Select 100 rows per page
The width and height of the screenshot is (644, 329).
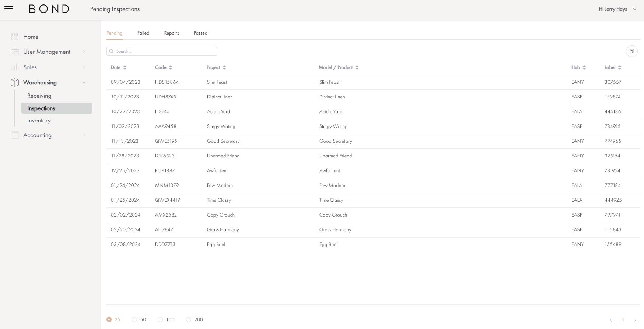[x=160, y=319]
